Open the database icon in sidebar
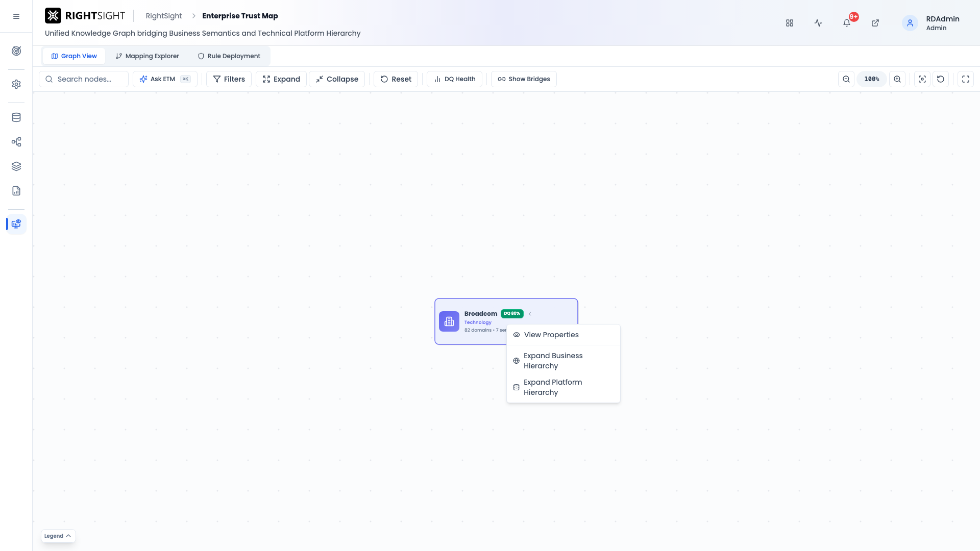The height and width of the screenshot is (551, 980). [16, 117]
